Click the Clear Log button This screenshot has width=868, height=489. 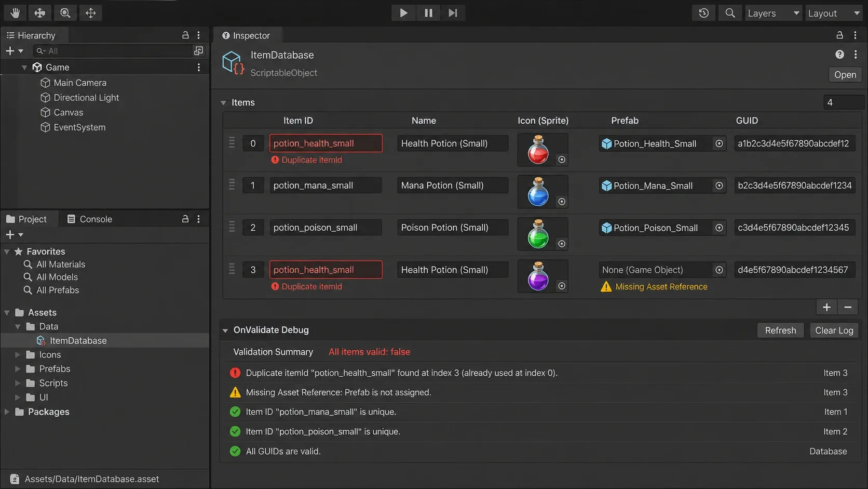[x=834, y=331]
